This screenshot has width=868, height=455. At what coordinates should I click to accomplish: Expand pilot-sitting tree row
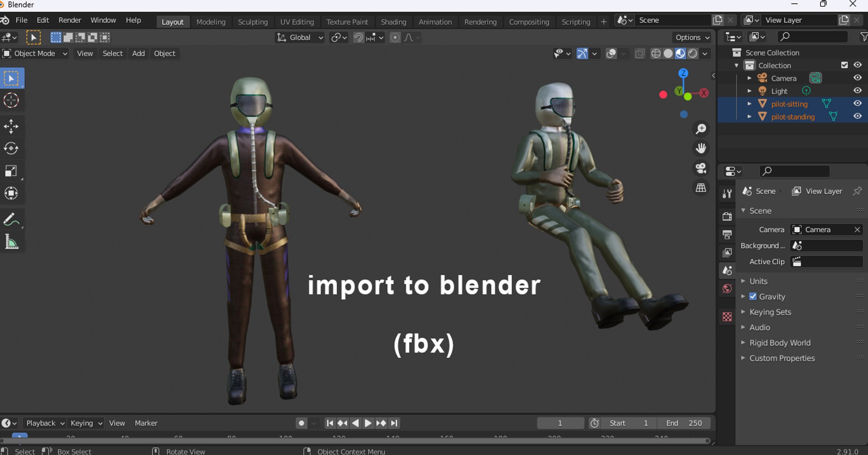point(749,104)
